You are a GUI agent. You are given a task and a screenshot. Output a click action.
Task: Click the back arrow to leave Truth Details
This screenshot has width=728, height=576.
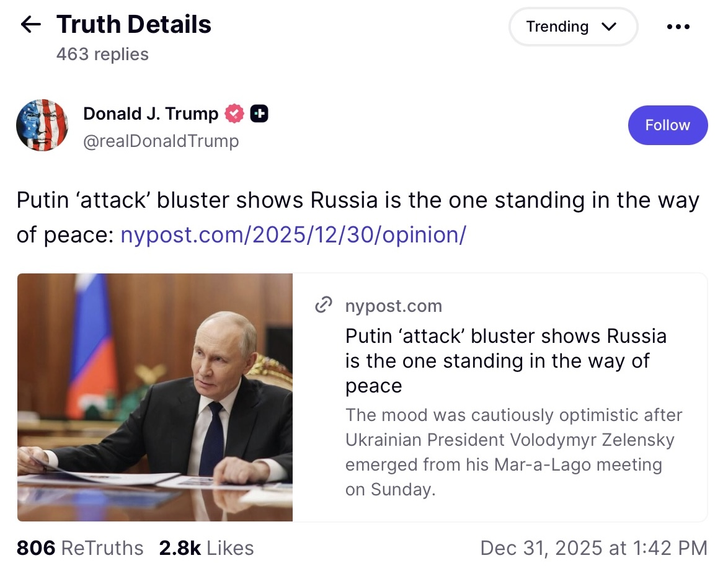click(x=30, y=24)
